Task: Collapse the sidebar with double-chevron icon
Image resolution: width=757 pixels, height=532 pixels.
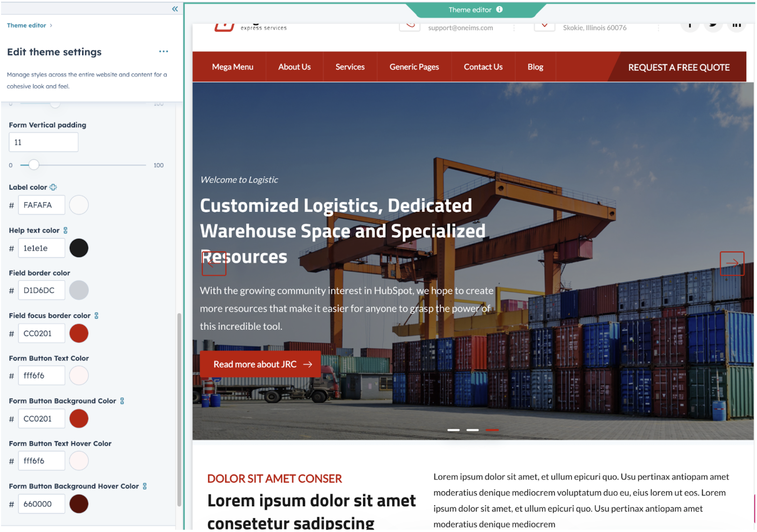Action: point(175,9)
